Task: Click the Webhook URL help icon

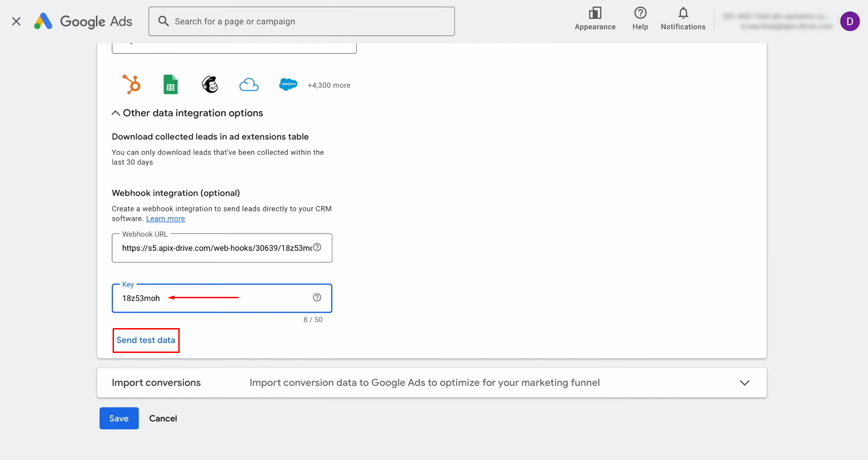Action: [x=317, y=247]
